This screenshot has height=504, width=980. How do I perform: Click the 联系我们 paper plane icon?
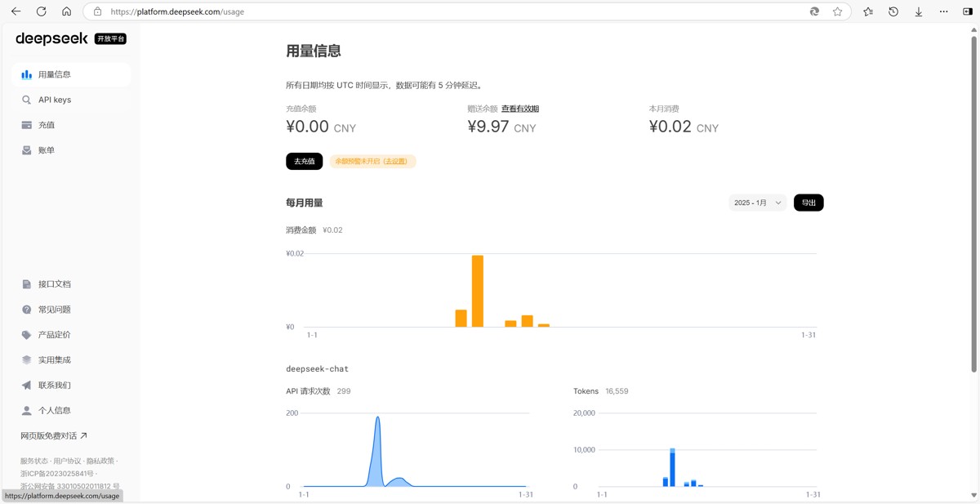coord(26,386)
